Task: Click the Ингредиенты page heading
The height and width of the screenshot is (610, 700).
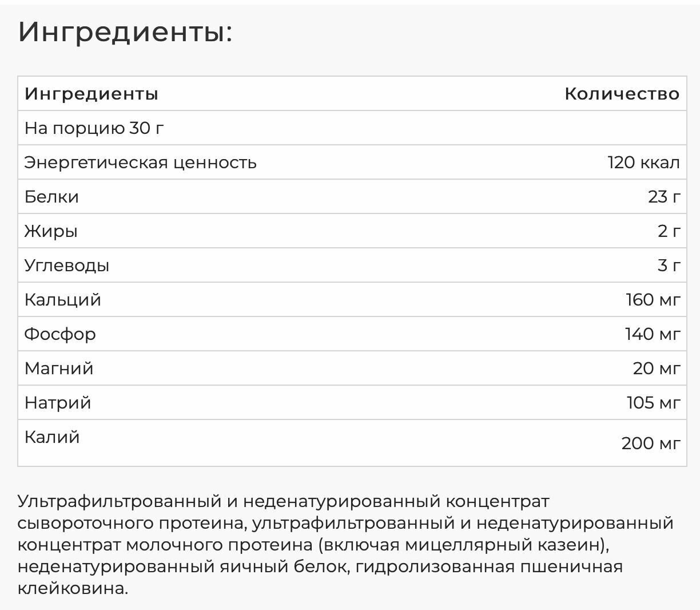Action: point(125,32)
